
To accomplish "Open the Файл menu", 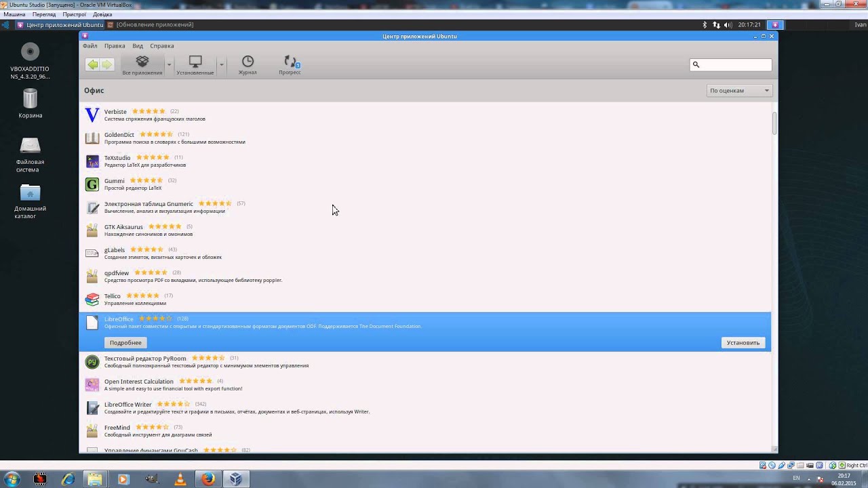I will tap(90, 46).
